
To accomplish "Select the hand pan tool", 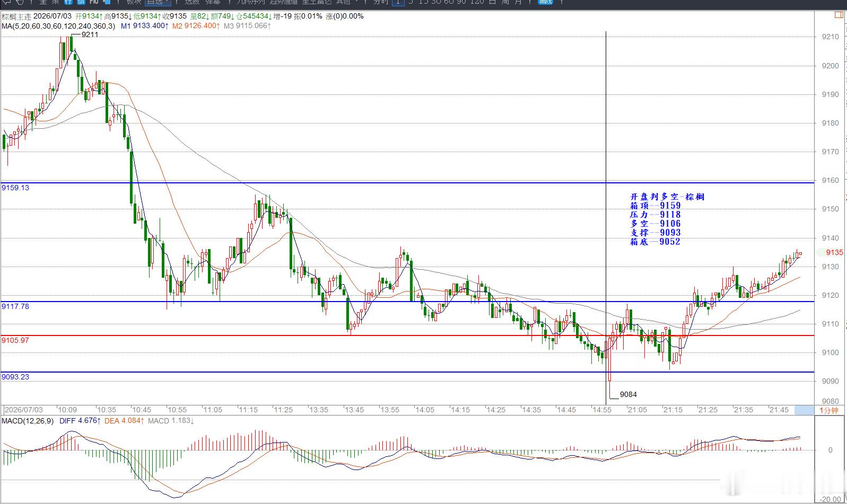I will pyautogui.click(x=20, y=2).
